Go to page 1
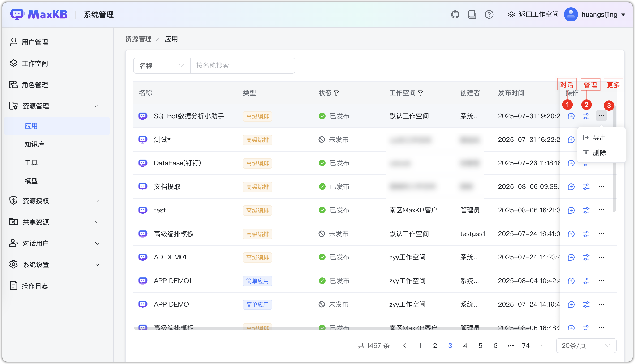635x364 pixels. 420,346
